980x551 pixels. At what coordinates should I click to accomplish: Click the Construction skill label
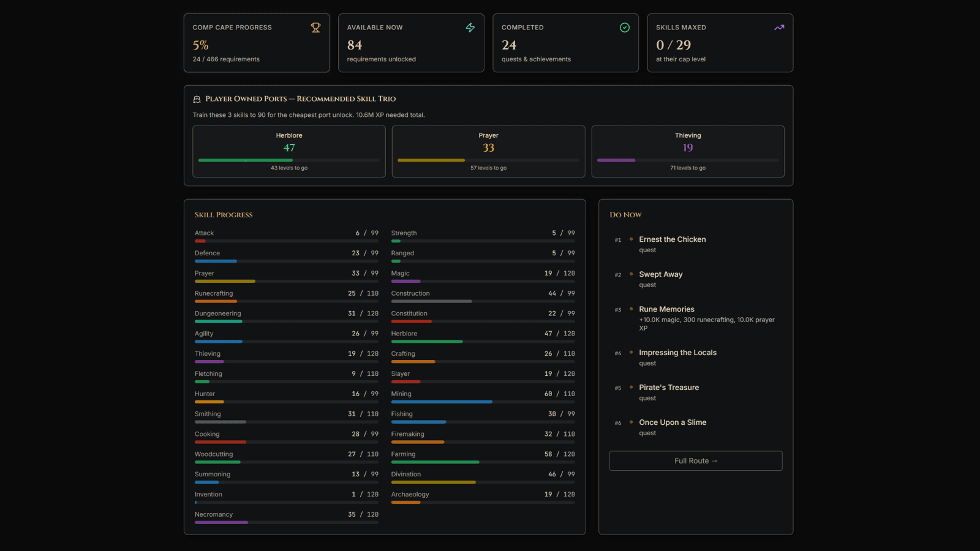(410, 293)
